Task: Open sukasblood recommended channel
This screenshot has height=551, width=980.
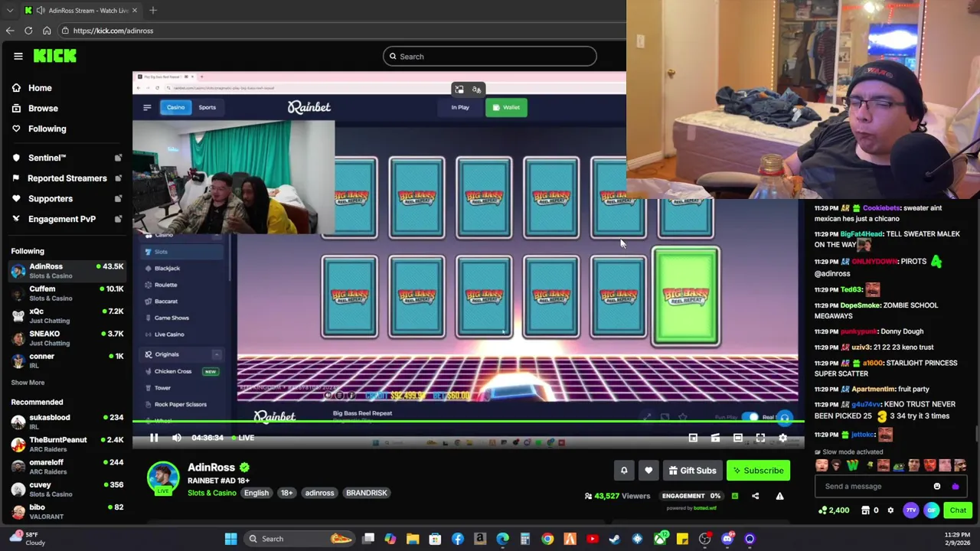Action: (x=67, y=422)
